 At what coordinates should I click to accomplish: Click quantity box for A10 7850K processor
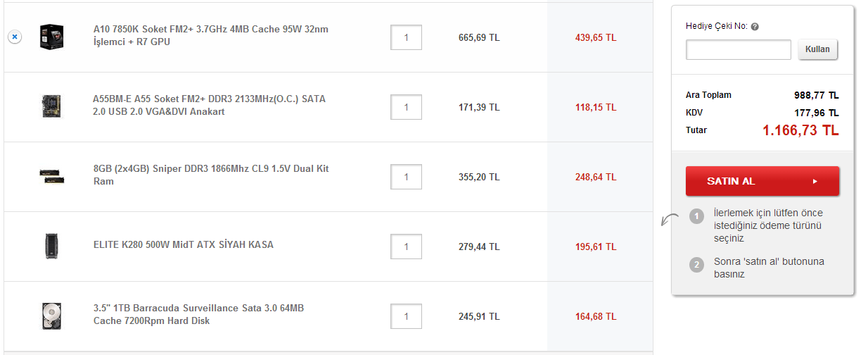[406, 37]
